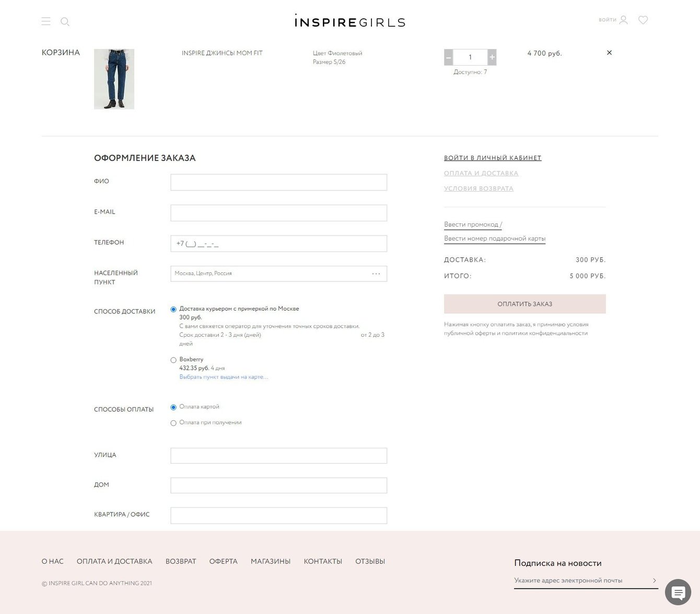The height and width of the screenshot is (614, 700).
Task: Open 'Оплата и доставка' footer menu item
Action: (x=114, y=561)
